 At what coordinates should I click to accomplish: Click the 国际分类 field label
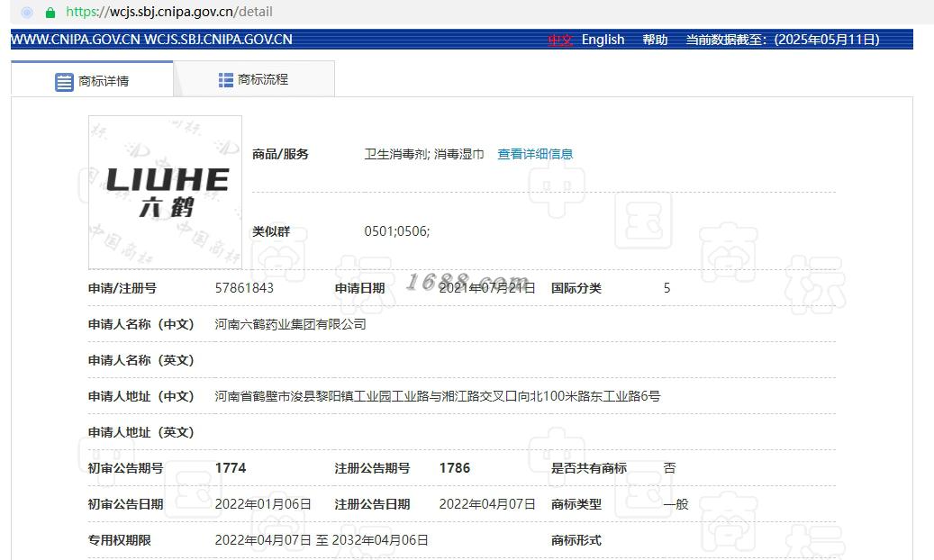click(x=576, y=288)
